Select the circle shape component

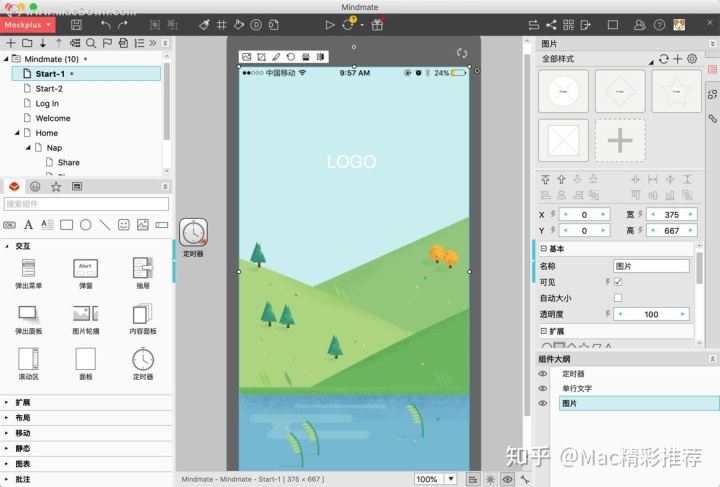click(x=85, y=225)
